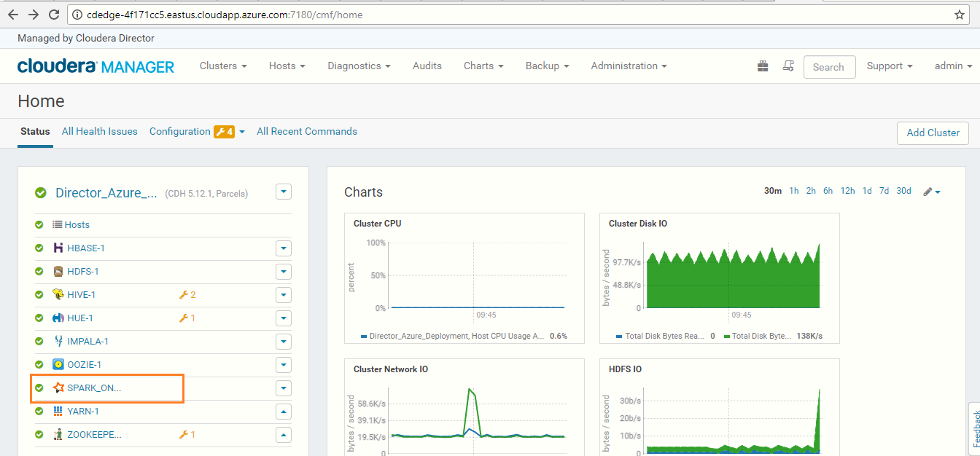The width and height of the screenshot is (980, 456).
Task: Click the HDFS-1 service icon
Action: pyautogui.click(x=58, y=271)
